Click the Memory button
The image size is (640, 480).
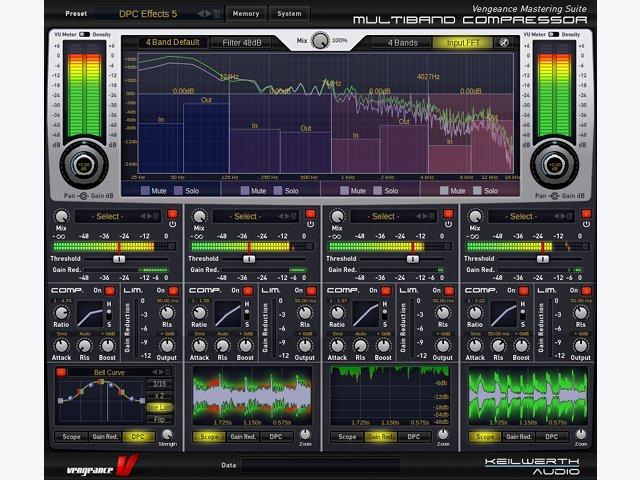coord(246,13)
